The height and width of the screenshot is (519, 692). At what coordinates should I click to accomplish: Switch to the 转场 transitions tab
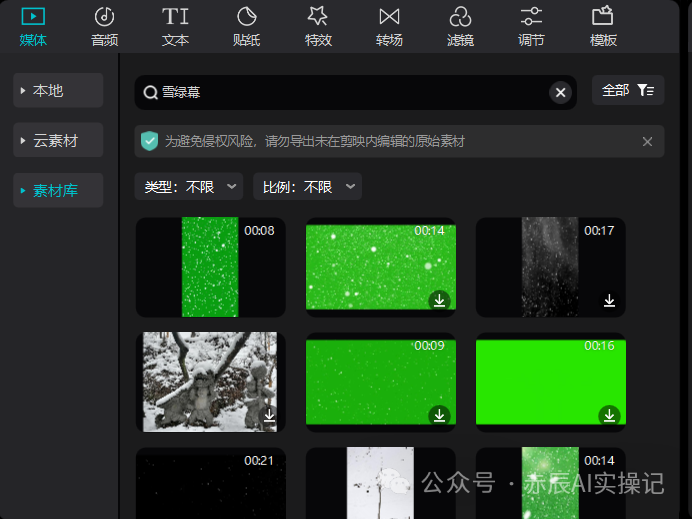pyautogui.click(x=389, y=26)
